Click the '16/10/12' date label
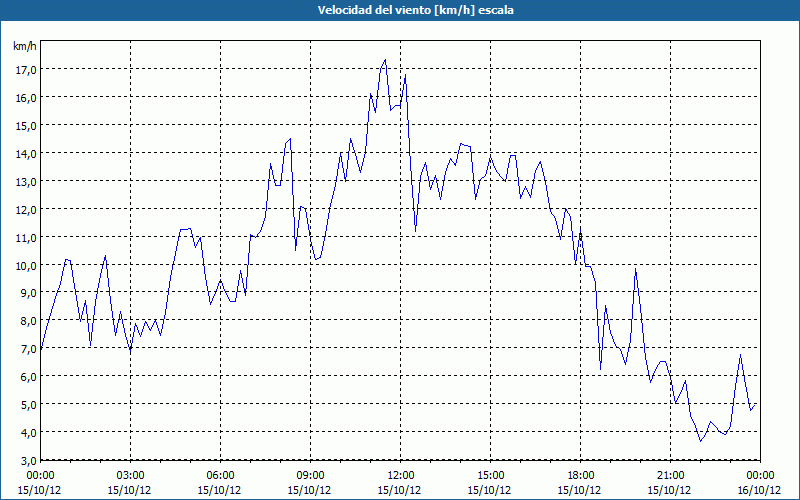The image size is (800, 500). pyautogui.click(x=760, y=490)
